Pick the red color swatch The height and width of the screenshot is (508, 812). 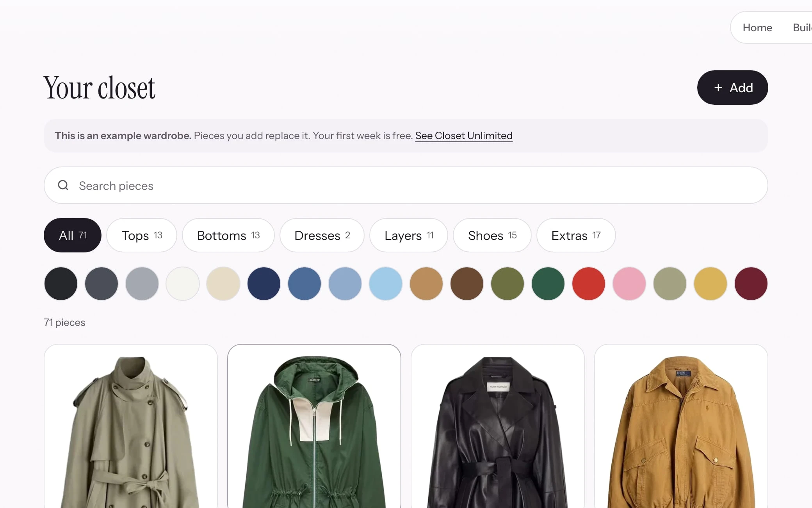coord(589,284)
